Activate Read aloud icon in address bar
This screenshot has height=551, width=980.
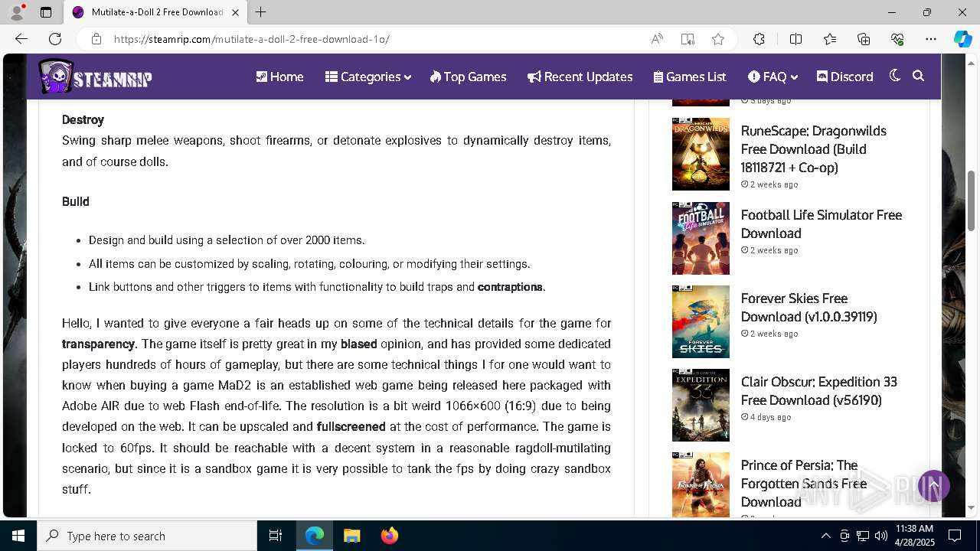coord(657,39)
